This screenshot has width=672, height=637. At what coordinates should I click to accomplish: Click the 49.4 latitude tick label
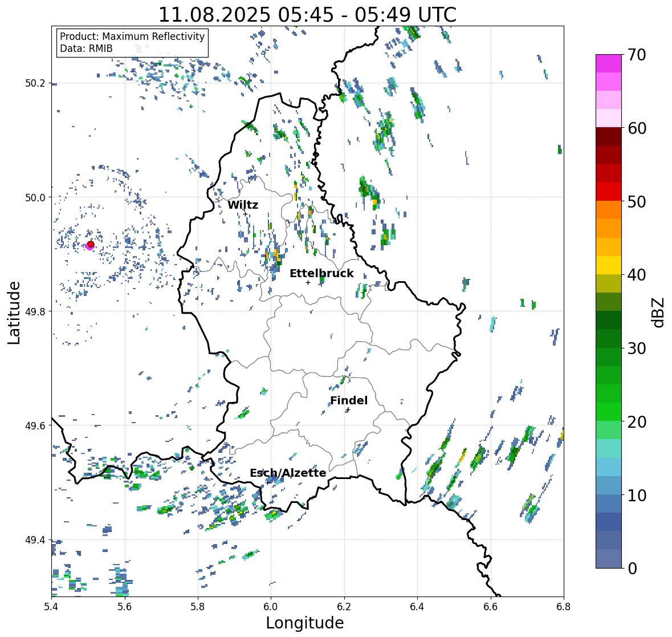coord(35,539)
